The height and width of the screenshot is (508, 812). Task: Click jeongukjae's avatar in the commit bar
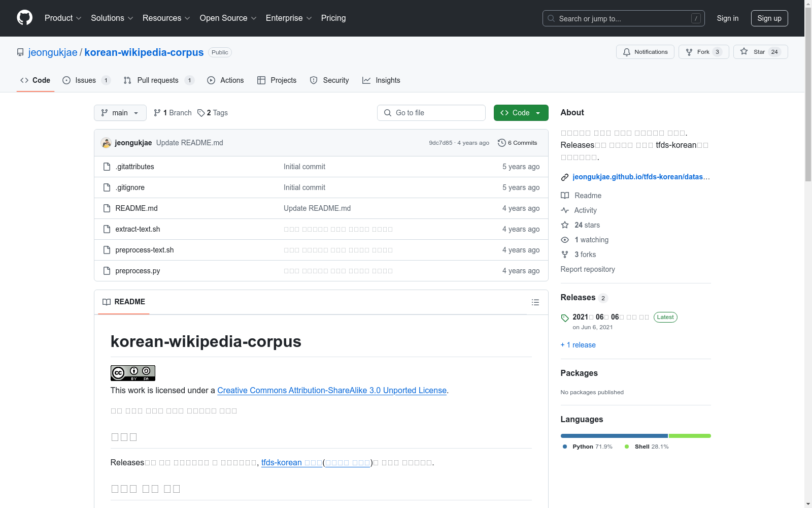[106, 143]
